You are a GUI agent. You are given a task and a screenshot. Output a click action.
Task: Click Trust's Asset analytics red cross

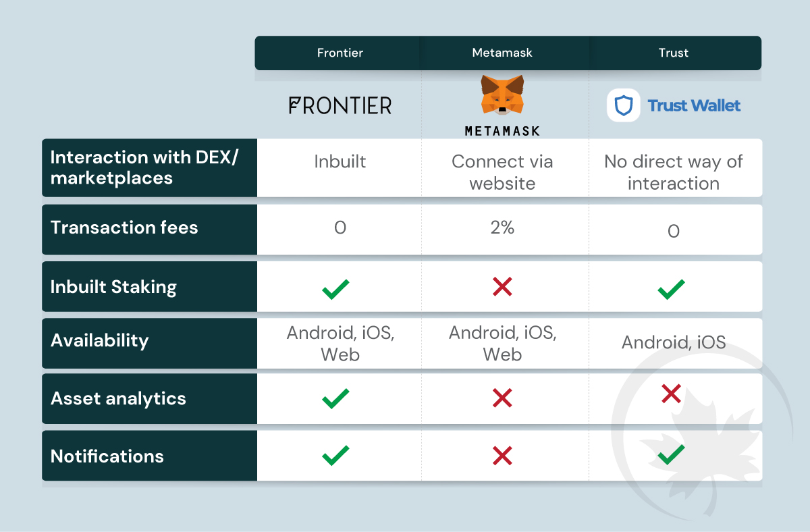coord(671,393)
